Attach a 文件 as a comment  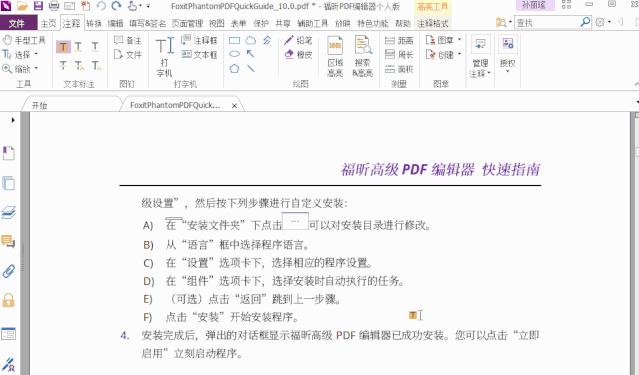coord(127,54)
